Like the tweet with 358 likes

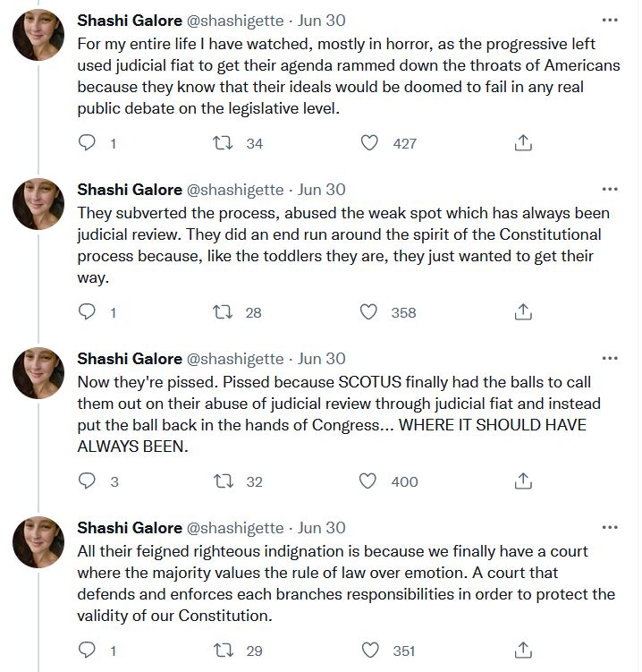tap(367, 311)
